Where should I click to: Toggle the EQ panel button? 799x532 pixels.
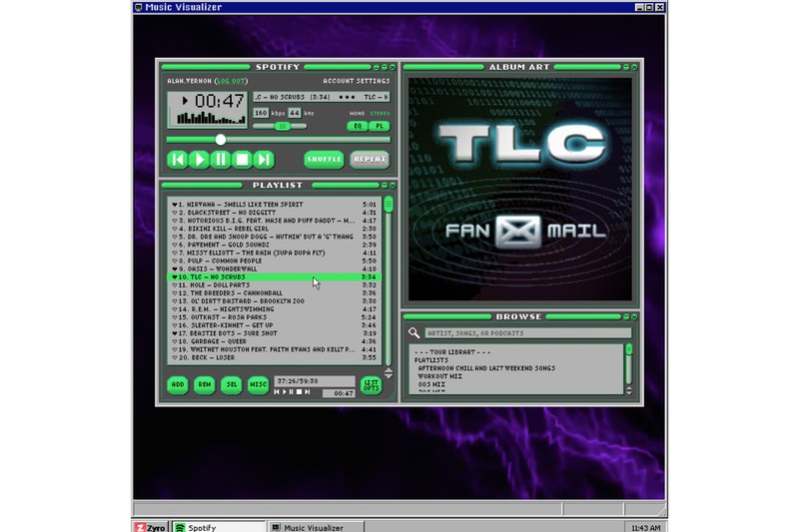(358, 126)
